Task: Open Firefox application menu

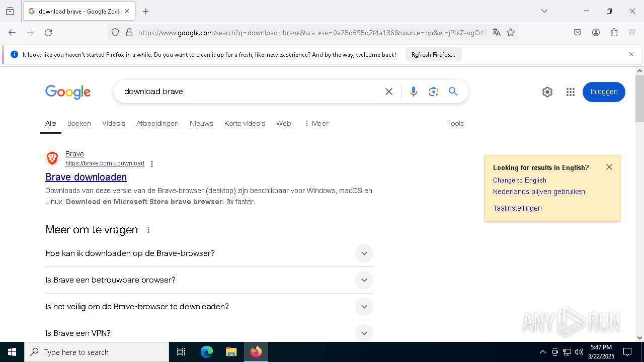Action: click(632, 33)
